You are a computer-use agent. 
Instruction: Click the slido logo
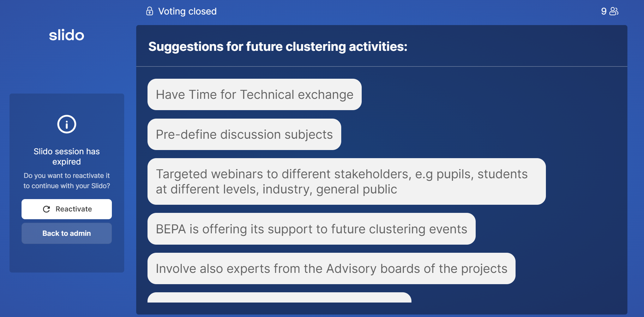click(66, 35)
